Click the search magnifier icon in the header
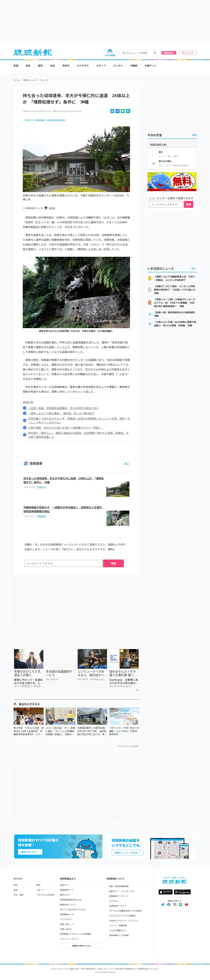Viewport: 210px width, 980px height. [x=155, y=53]
